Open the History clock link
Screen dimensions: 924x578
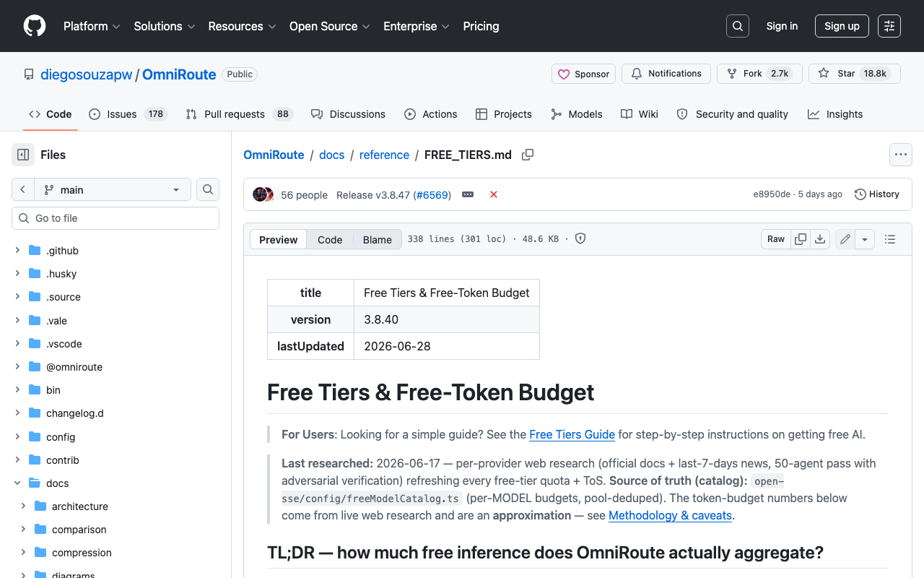[877, 194]
